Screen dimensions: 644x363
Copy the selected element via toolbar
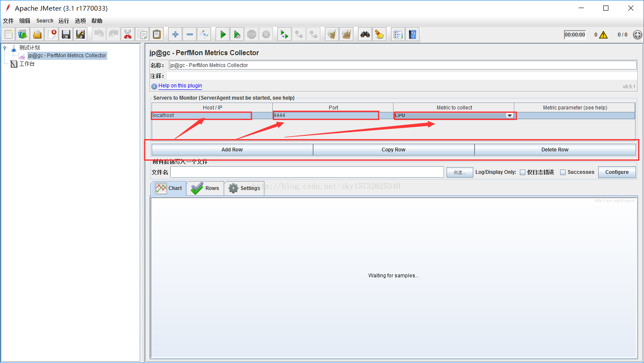point(142,34)
